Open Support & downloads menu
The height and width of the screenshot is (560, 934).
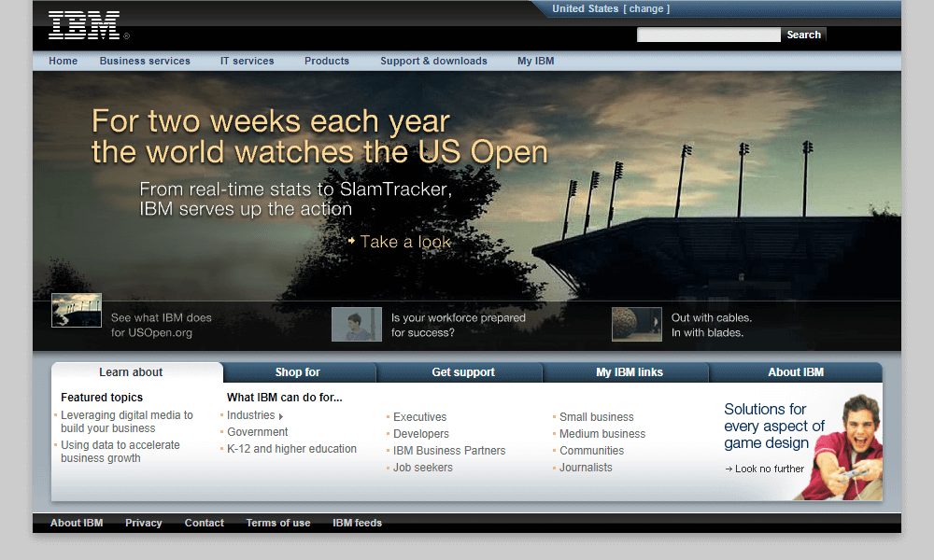coord(433,61)
